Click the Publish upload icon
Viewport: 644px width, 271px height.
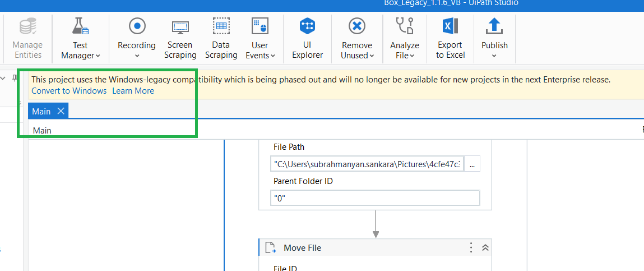494,26
